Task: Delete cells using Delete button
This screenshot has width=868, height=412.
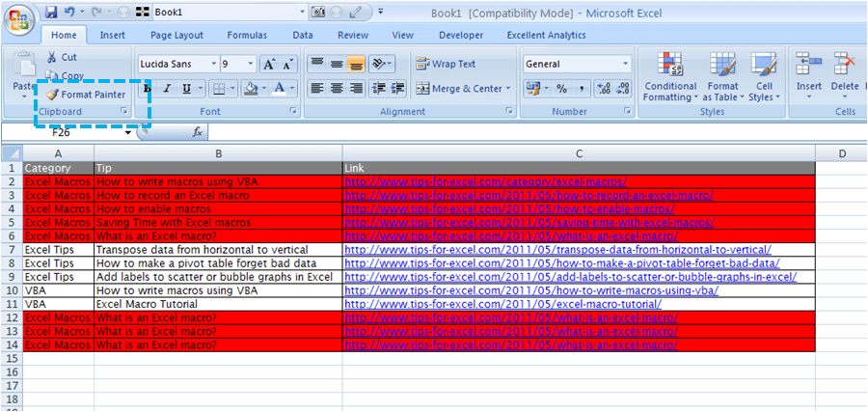Action: click(844, 77)
